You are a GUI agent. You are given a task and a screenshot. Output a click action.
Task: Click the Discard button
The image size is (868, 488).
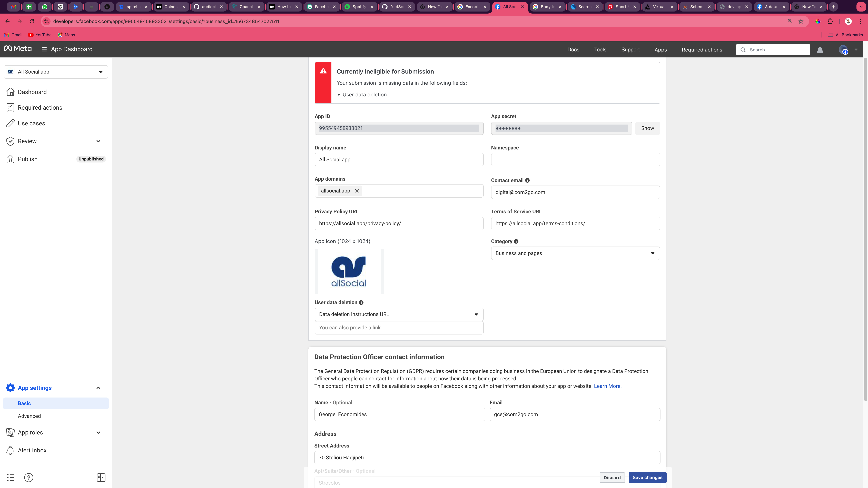pyautogui.click(x=612, y=477)
